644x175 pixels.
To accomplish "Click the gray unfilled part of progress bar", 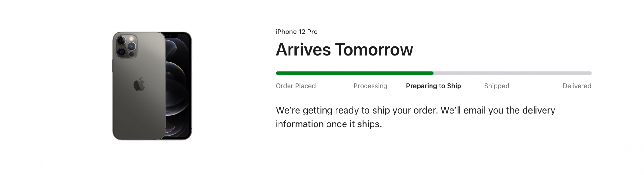I will 513,73.
